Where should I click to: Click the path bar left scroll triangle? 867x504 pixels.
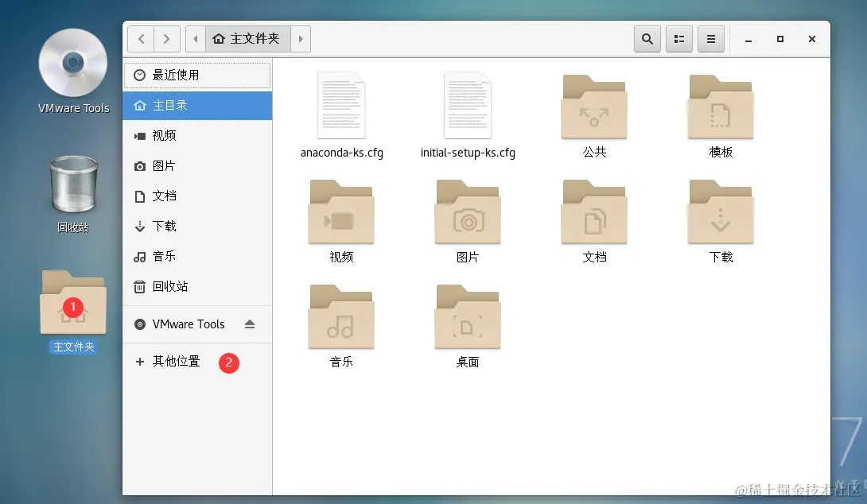point(196,39)
